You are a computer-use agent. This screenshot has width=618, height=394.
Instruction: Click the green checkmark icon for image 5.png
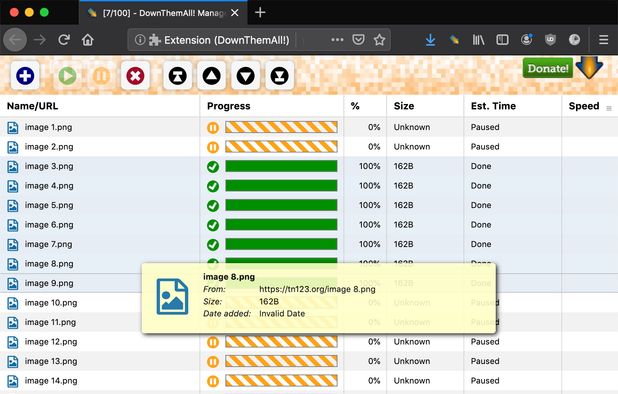(213, 206)
